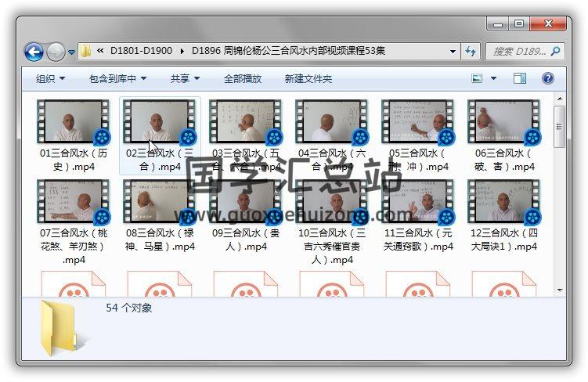Click 全部播放 button
The height and width of the screenshot is (382, 588).
coord(242,79)
